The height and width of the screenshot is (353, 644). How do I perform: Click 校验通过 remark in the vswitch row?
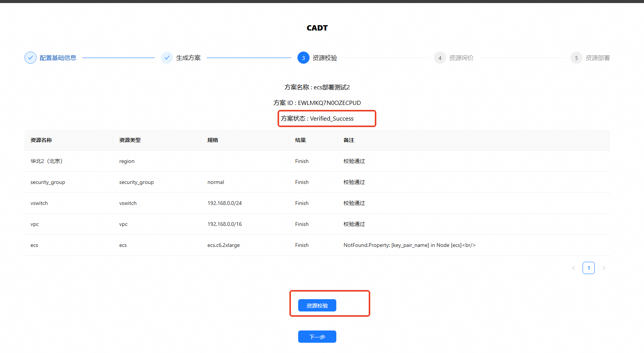coord(354,203)
